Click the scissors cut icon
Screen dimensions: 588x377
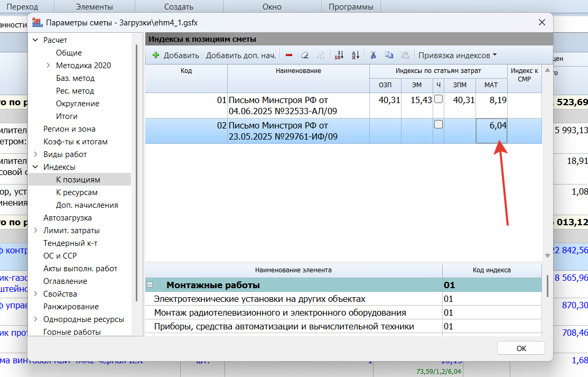373,55
